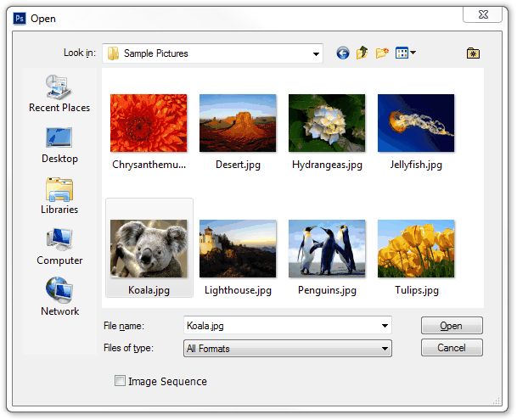Create a new folder icon

382,53
